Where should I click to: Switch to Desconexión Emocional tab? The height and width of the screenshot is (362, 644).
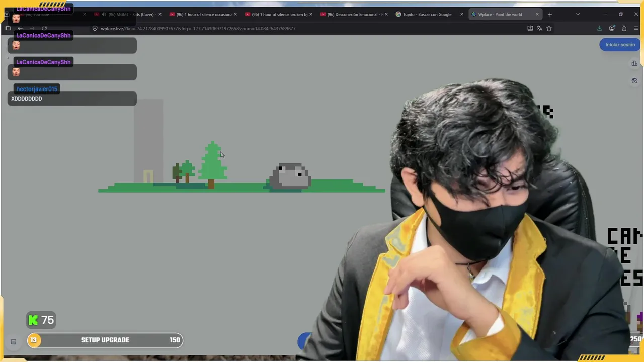pos(353,14)
